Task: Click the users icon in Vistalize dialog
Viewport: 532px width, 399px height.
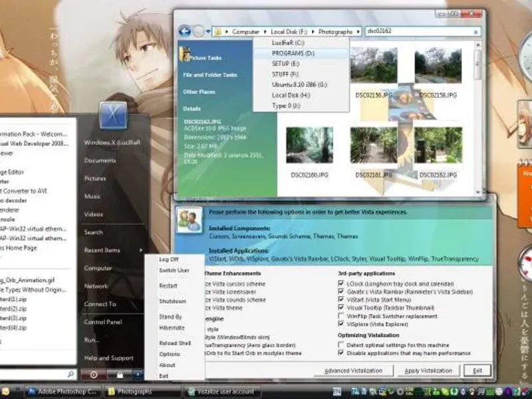Action: tap(190, 220)
